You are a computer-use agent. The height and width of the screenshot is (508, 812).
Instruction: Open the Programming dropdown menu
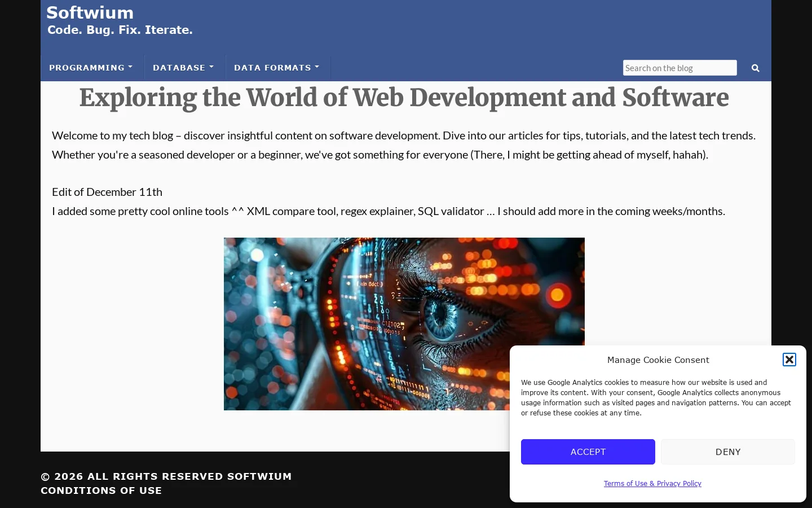(91, 68)
